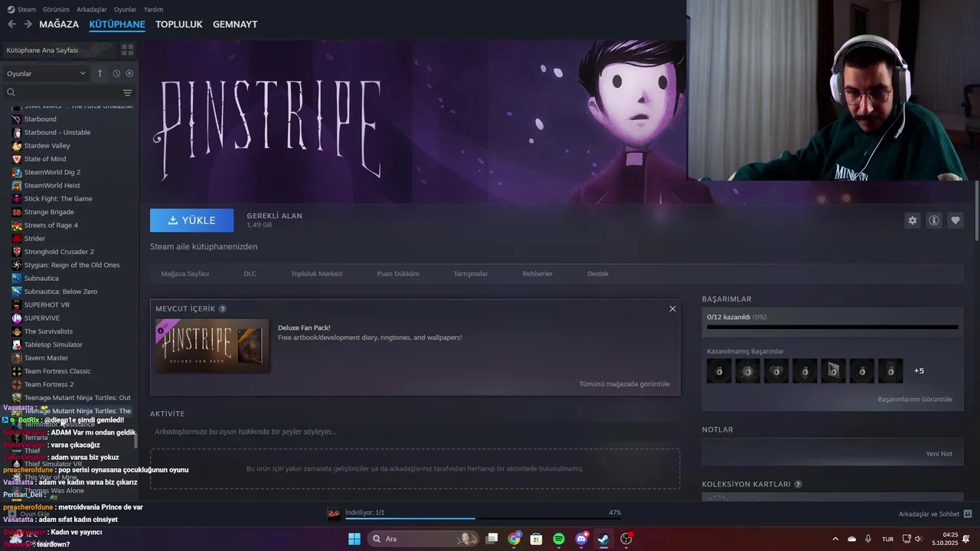Select SUPERHOT VR in library
The height and width of the screenshot is (551, 980).
47,305
